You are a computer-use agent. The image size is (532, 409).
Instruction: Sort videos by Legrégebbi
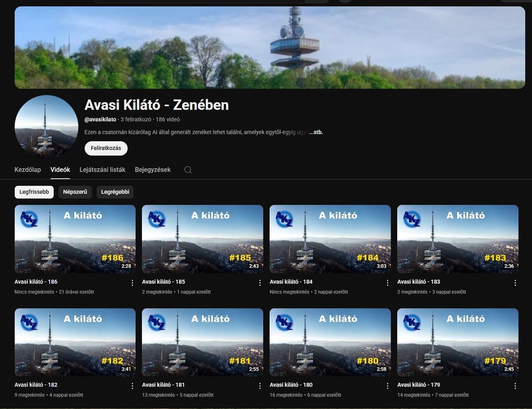[115, 192]
